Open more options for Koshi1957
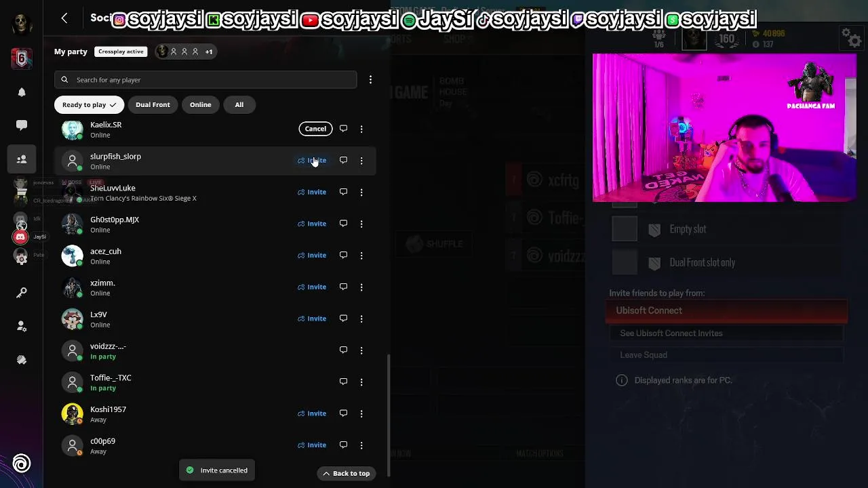This screenshot has width=868, height=488. tap(361, 413)
